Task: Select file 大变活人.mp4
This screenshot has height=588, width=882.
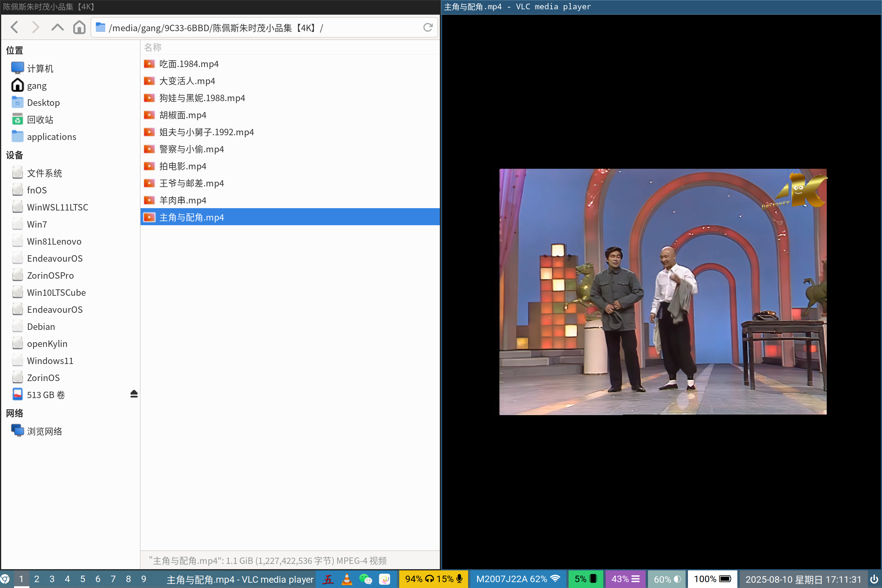Action: click(x=290, y=81)
